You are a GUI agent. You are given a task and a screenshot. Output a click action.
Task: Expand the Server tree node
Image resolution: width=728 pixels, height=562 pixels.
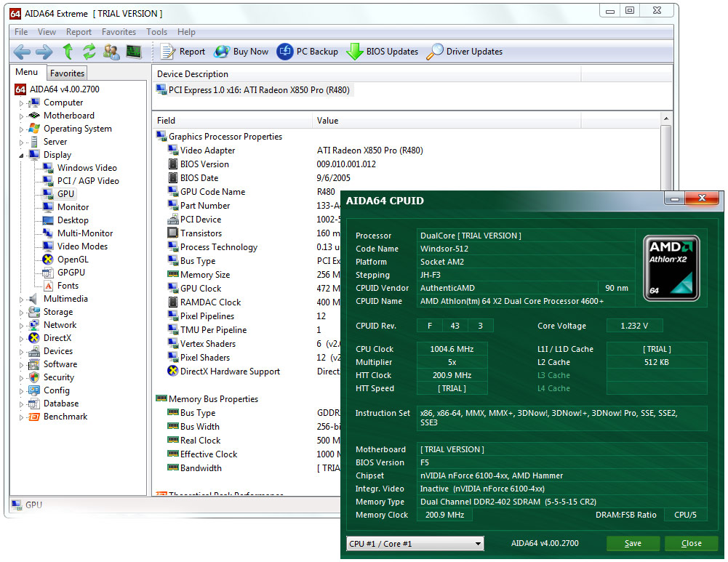click(21, 142)
